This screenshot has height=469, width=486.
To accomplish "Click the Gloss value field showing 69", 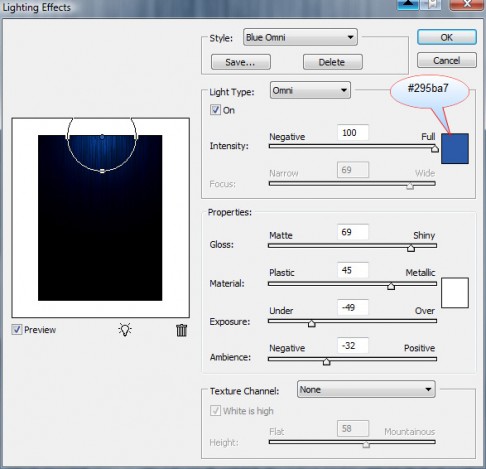I will [x=353, y=232].
